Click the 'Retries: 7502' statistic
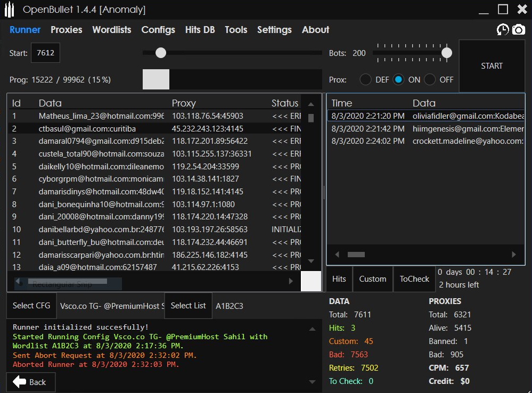The image size is (532, 393). pyautogui.click(x=354, y=368)
